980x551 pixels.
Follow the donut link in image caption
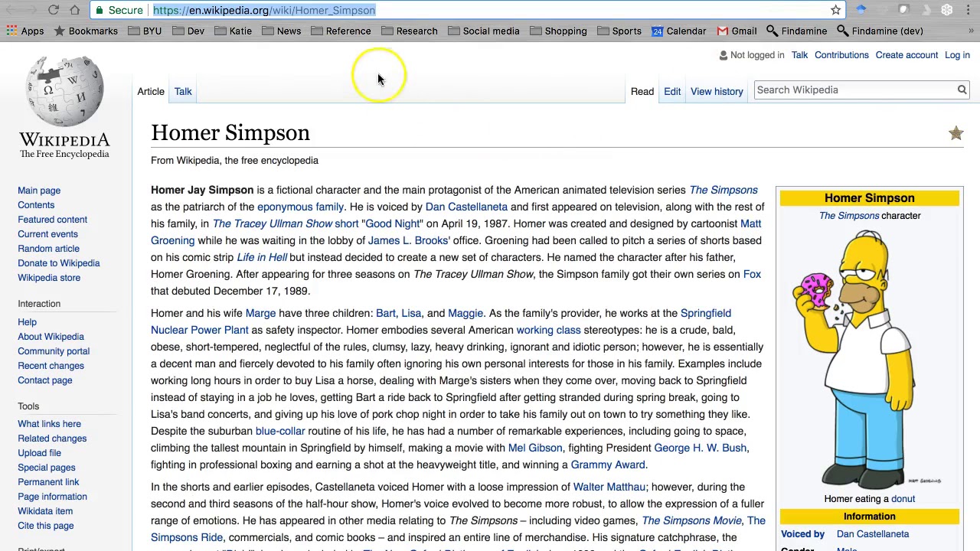(x=903, y=499)
